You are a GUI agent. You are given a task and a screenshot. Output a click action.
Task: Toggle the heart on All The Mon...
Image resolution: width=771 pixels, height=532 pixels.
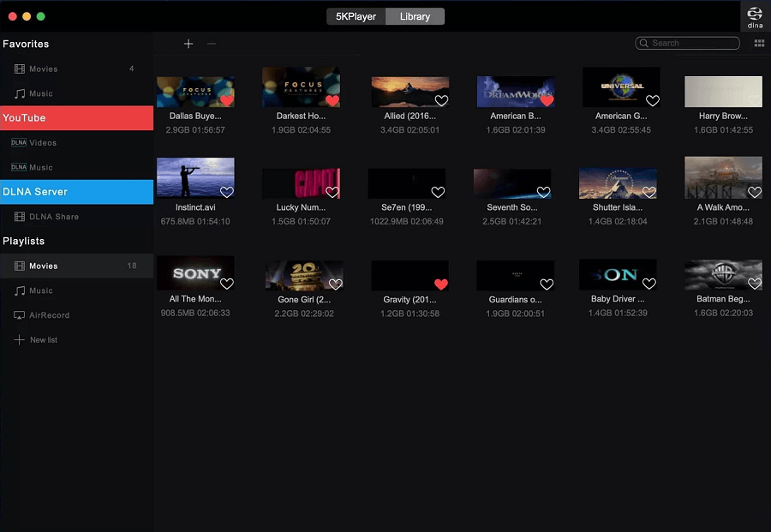click(x=227, y=284)
